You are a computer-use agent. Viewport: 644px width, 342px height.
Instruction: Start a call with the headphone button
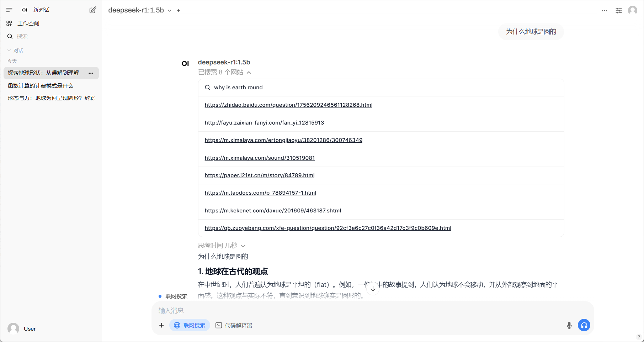584,325
